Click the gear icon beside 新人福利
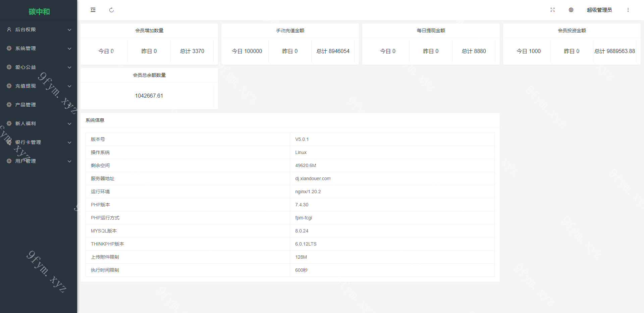Viewport: 644px width, 313px height. coord(9,123)
